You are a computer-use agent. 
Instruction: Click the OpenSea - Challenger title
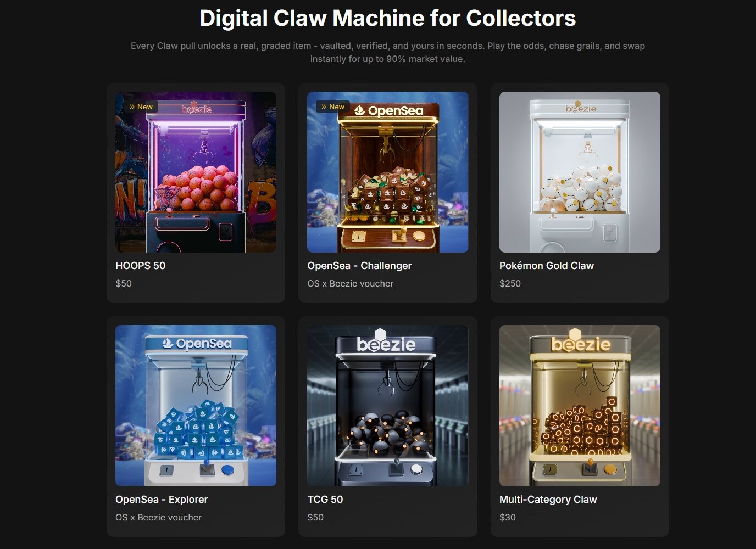[x=359, y=266]
